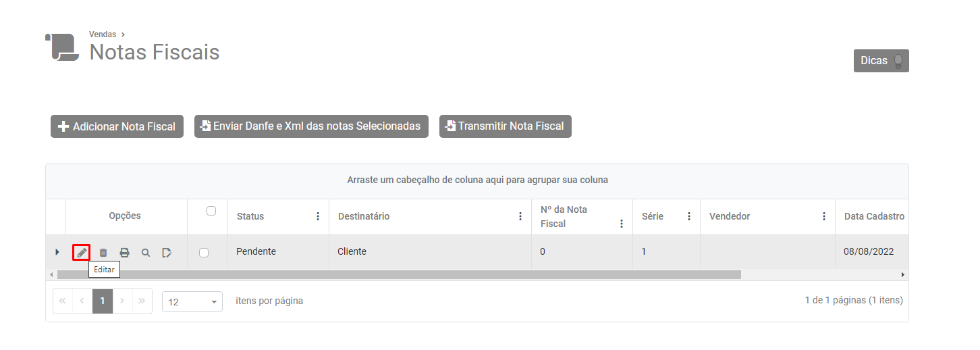Open the Nº da Nota Fiscal column menu
Viewport: 980px width, 350px height.
pyautogui.click(x=622, y=223)
